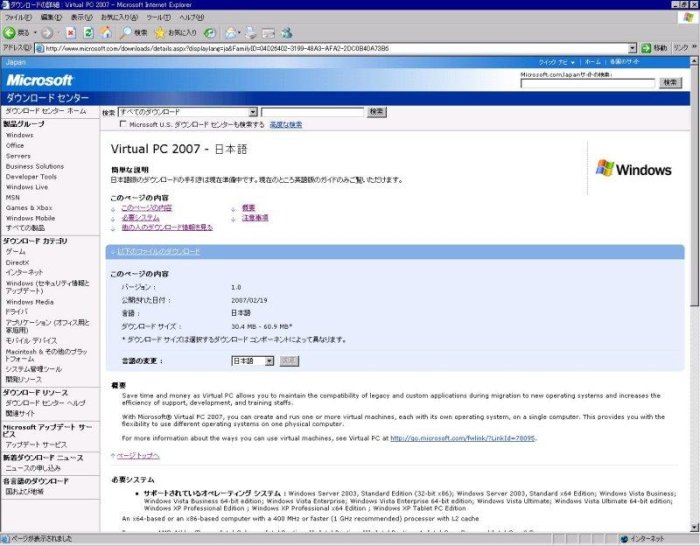
Task: Open the Search magnifier toolbar icon
Action: tap(126, 33)
